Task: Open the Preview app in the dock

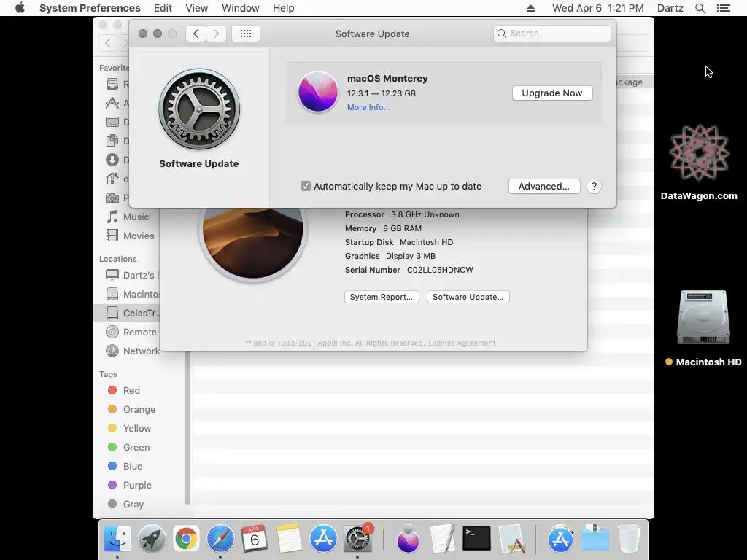Action: [x=511, y=539]
